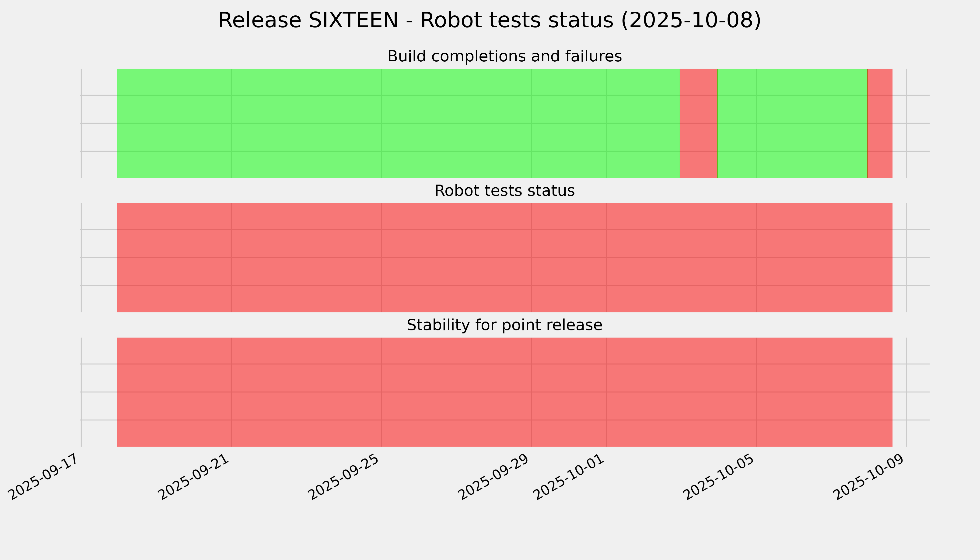Click the long green segment before the first build failure

(x=398, y=123)
